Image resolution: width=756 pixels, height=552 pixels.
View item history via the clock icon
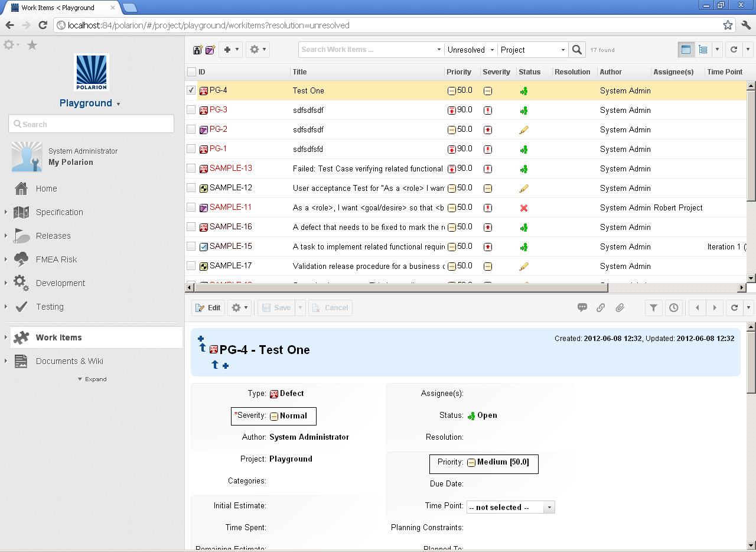(673, 307)
